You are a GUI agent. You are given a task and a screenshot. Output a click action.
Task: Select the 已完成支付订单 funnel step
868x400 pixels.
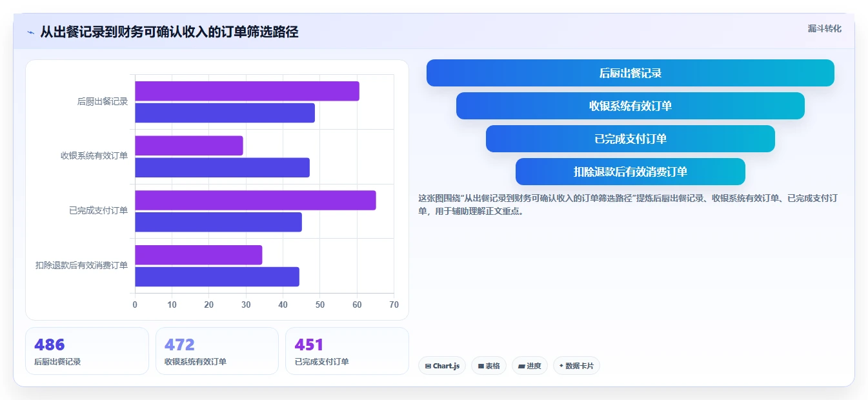pos(630,139)
